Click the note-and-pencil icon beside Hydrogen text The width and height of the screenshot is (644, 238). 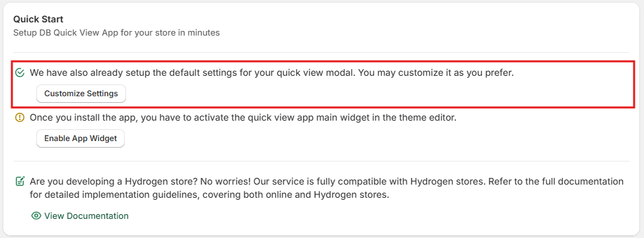coord(19,181)
